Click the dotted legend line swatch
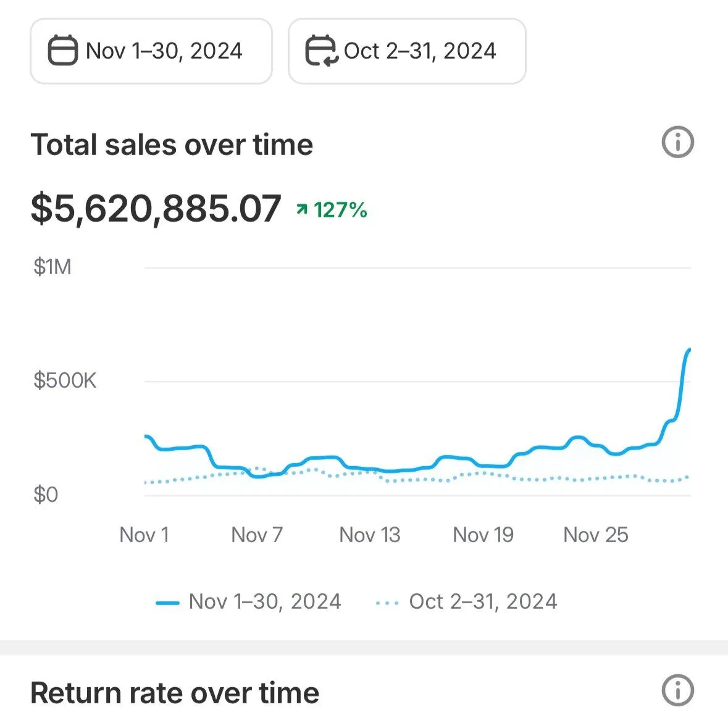This screenshot has width=728, height=728. (387, 603)
